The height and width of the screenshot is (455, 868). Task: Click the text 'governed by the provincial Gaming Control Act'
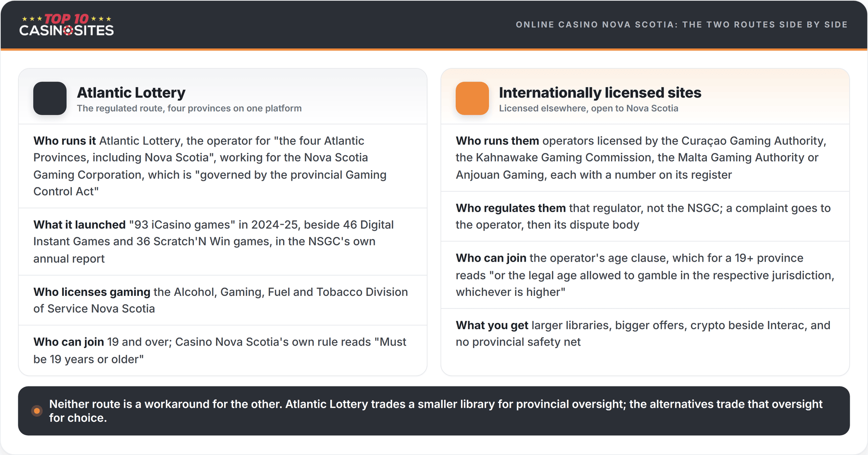(x=210, y=183)
